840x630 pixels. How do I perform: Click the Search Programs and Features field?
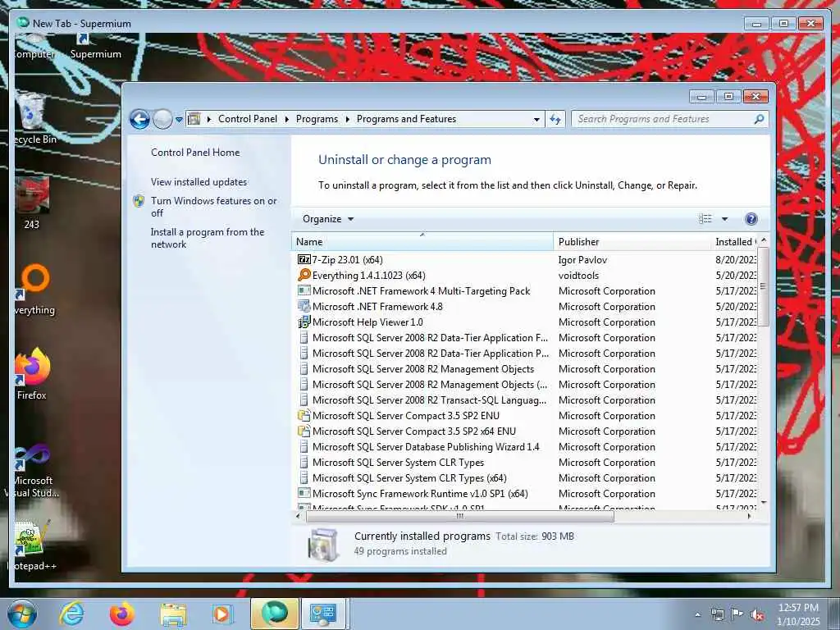[x=669, y=119]
